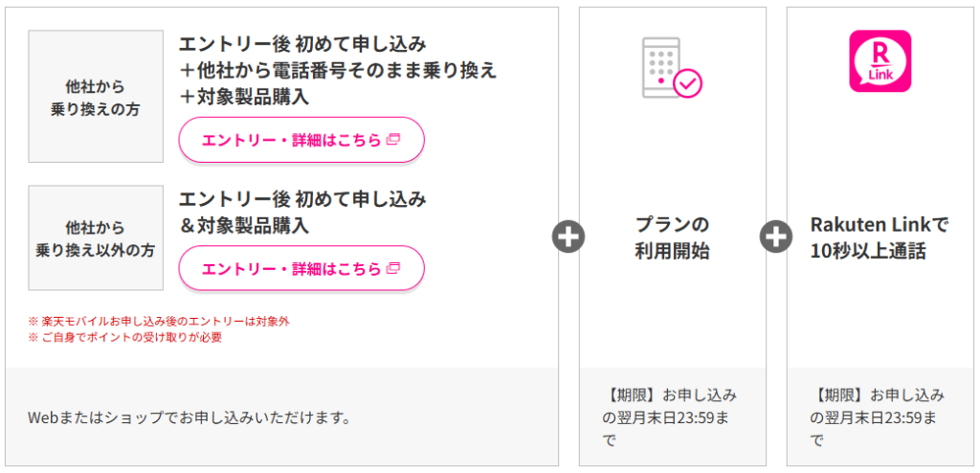The width and height of the screenshot is (980, 473).
Task: Click the plus icon before Rakuten Link step
Action: point(775,236)
